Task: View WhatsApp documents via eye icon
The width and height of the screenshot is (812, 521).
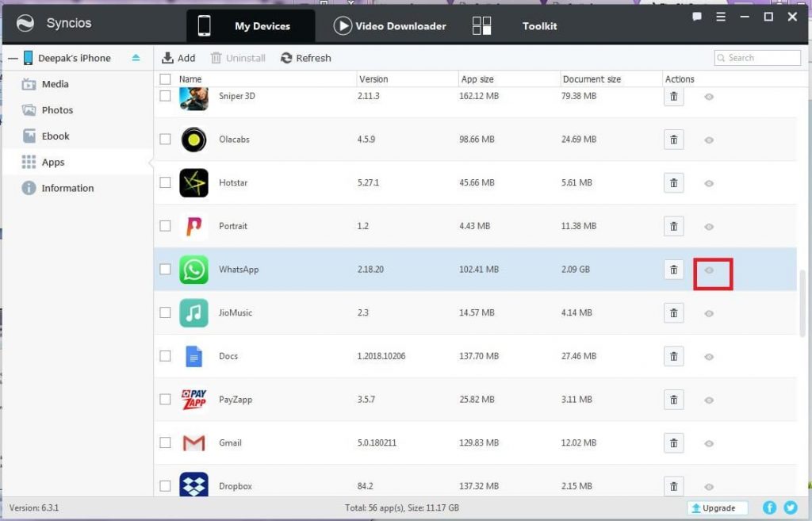Action: click(709, 270)
